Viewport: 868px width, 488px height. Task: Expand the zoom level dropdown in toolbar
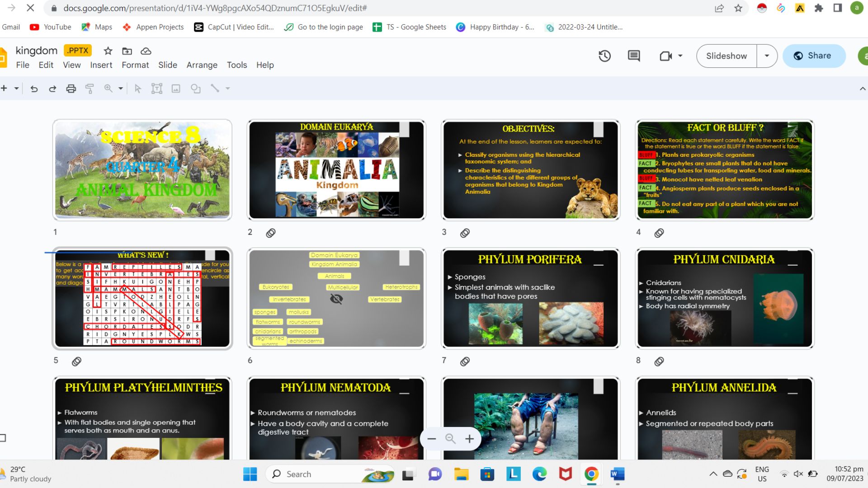[121, 89]
